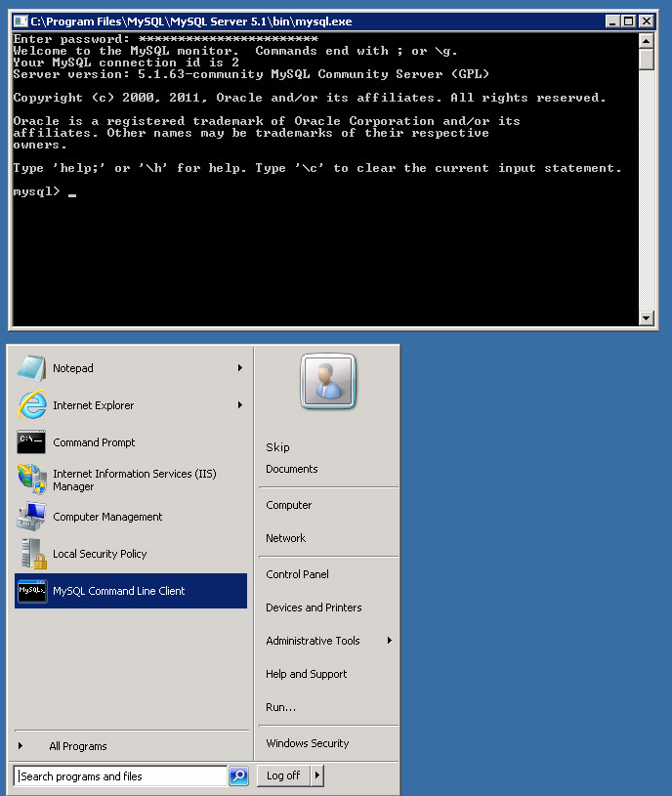Click the 'Server version: 5.1.63-community' line
This screenshot has width=672, height=796.
[251, 74]
